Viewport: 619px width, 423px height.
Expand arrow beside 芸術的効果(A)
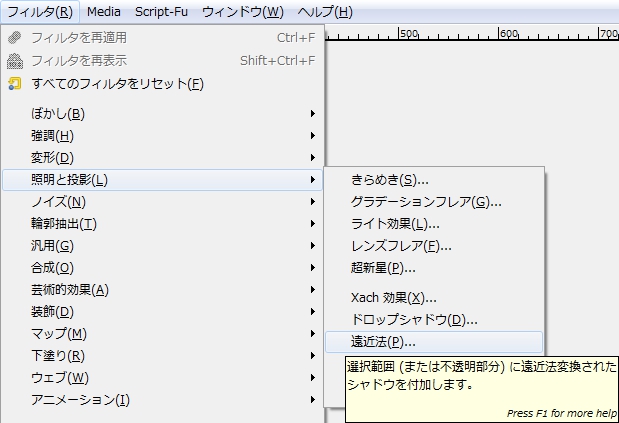point(313,290)
